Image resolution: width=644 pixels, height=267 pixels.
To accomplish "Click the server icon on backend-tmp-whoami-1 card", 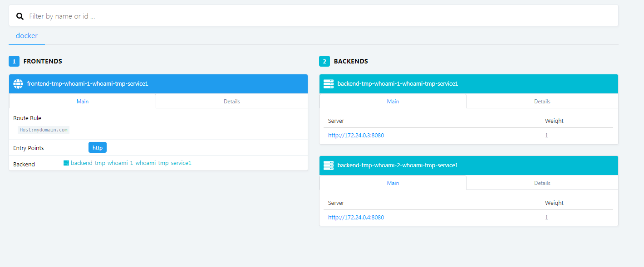I will point(329,83).
